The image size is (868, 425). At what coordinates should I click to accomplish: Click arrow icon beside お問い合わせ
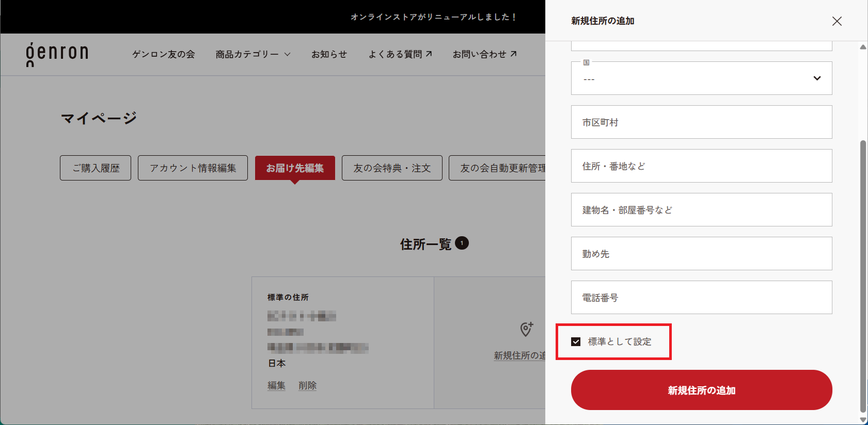coord(513,54)
